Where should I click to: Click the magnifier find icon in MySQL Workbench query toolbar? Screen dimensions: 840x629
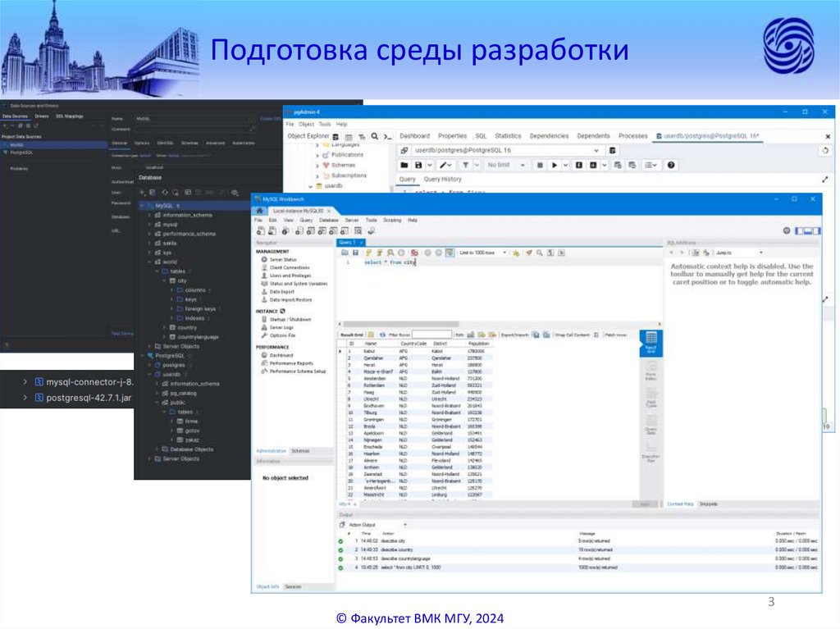click(x=540, y=253)
